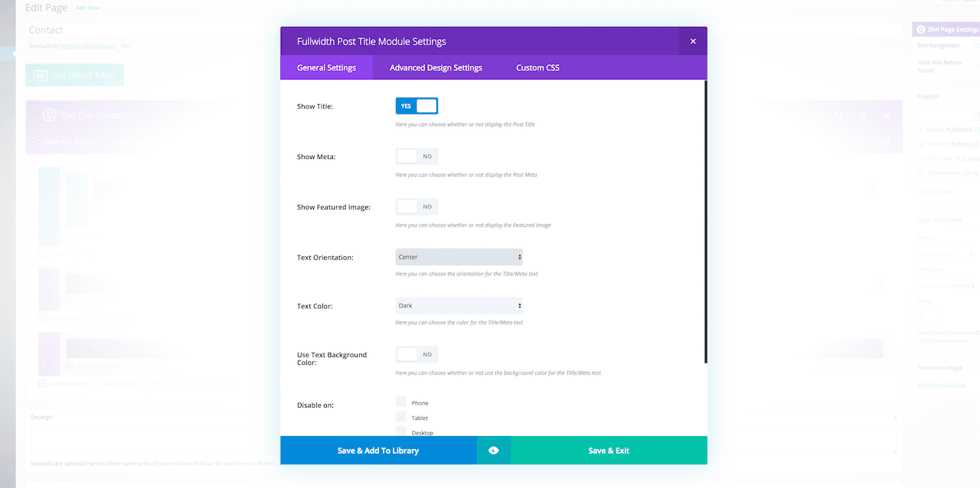Click the eye preview icon
980x488 pixels.
493,451
